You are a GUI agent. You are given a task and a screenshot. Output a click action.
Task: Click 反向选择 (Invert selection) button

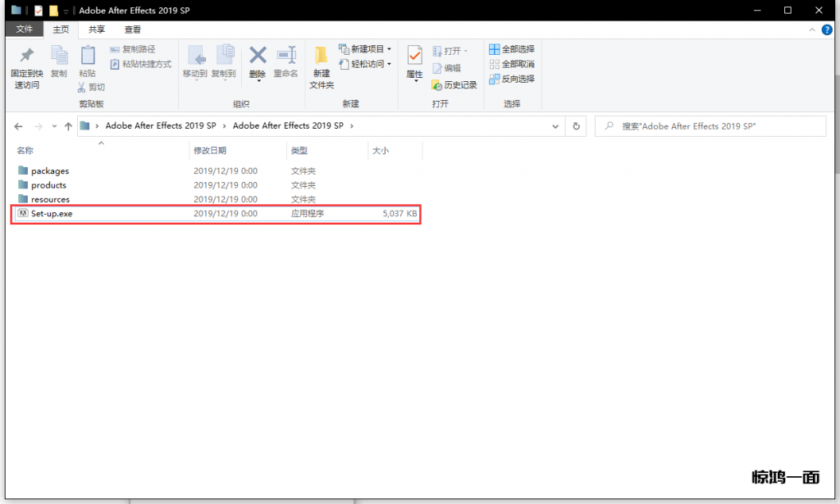point(512,79)
